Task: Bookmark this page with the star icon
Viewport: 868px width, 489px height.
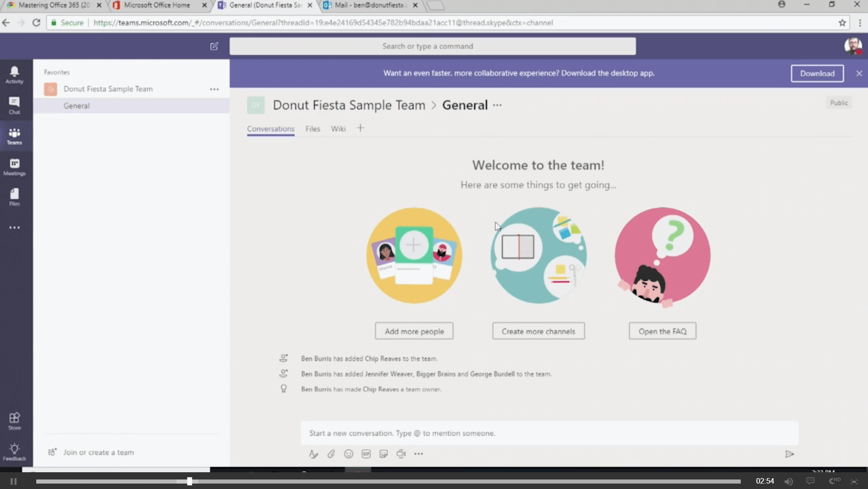Action: click(x=842, y=23)
